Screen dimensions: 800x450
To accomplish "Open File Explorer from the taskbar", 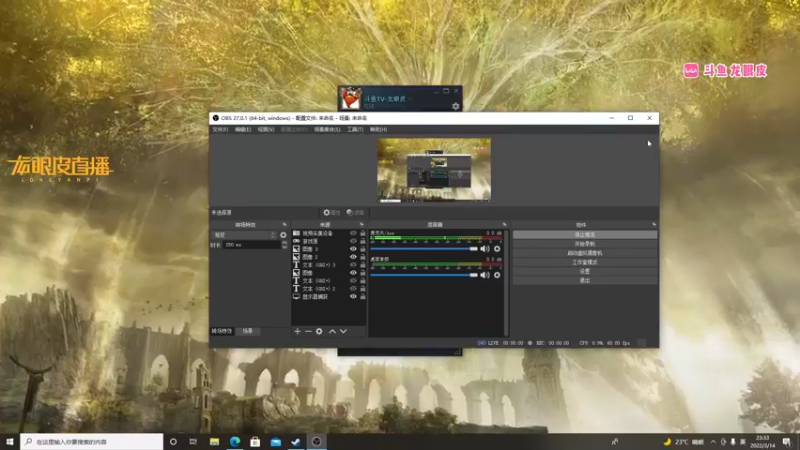I will (214, 442).
